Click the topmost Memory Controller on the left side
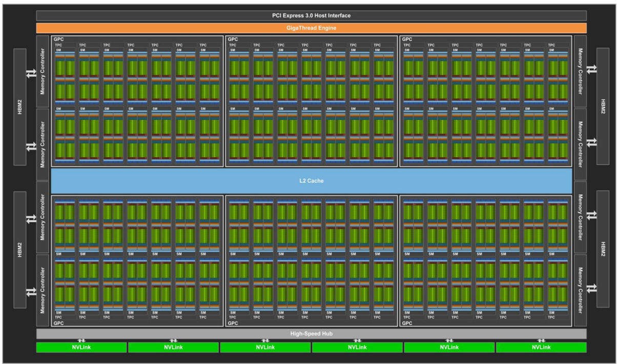The width and height of the screenshot is (617, 364). [43, 72]
